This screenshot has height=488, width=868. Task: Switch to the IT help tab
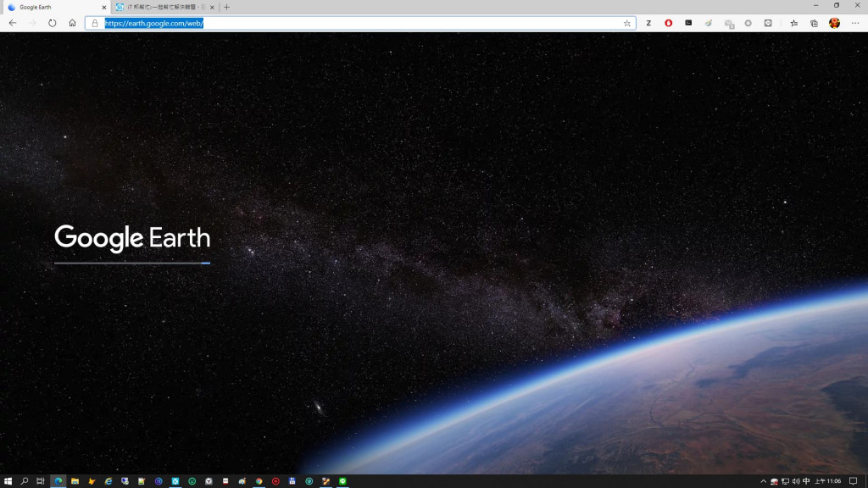pos(164,7)
